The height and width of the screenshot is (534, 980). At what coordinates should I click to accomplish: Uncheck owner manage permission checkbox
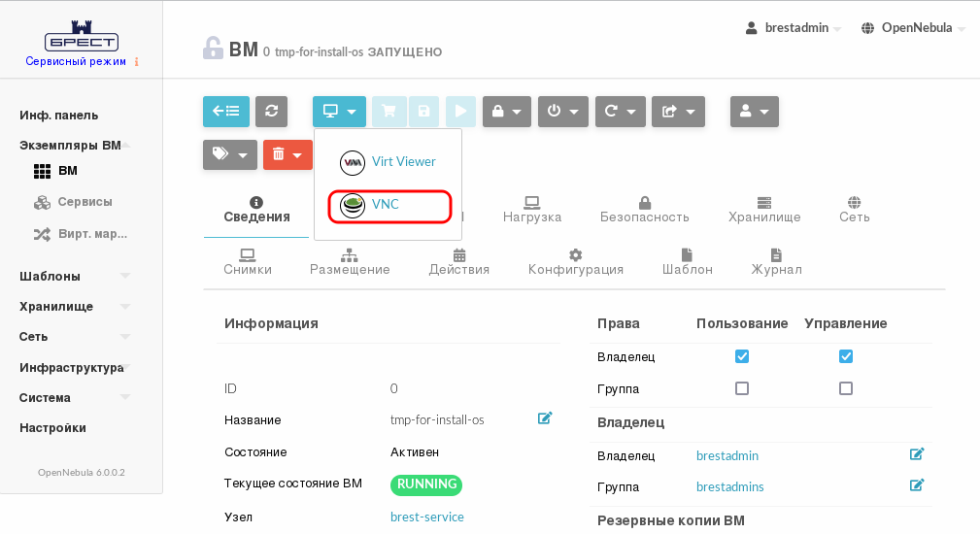(846, 356)
